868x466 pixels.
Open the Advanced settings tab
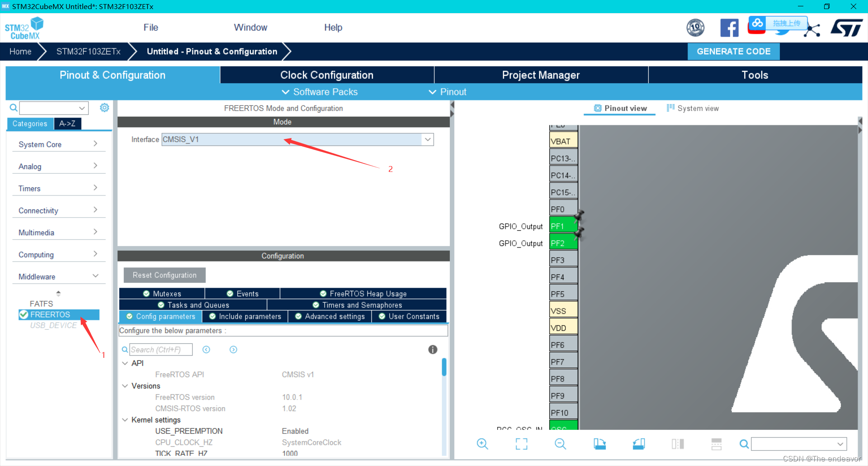tap(330, 316)
